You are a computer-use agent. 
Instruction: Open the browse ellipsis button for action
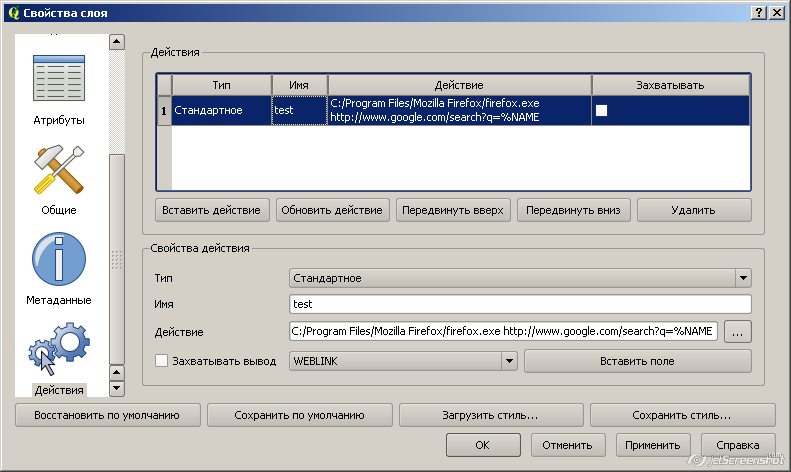click(x=738, y=332)
